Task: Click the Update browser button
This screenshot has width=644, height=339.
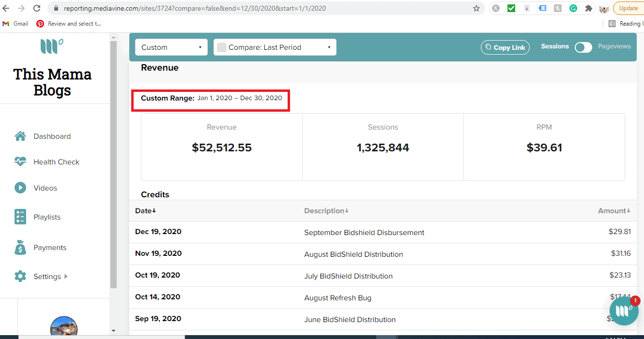Action: coord(628,8)
